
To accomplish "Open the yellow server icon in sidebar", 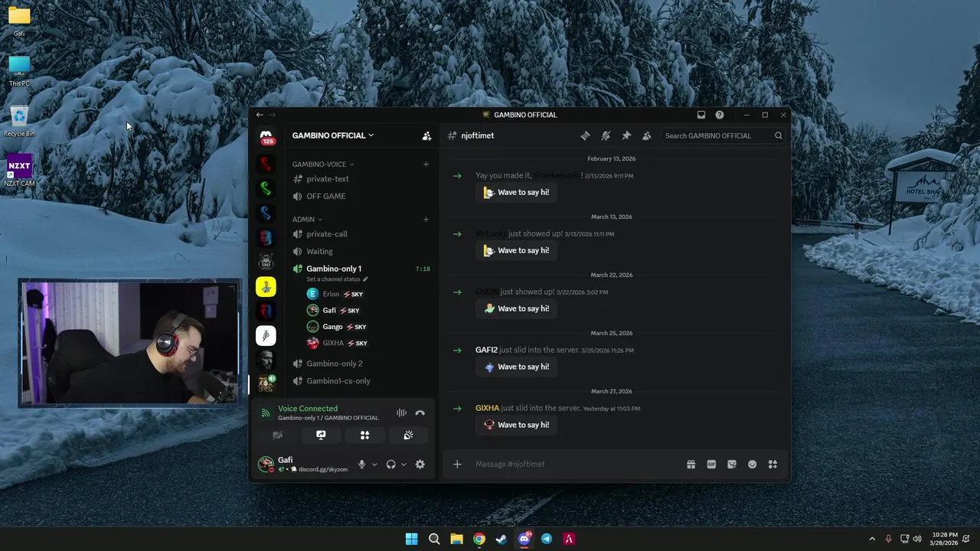I will [266, 286].
